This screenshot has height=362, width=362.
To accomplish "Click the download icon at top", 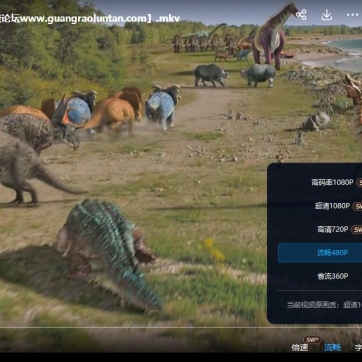I will (326, 15).
